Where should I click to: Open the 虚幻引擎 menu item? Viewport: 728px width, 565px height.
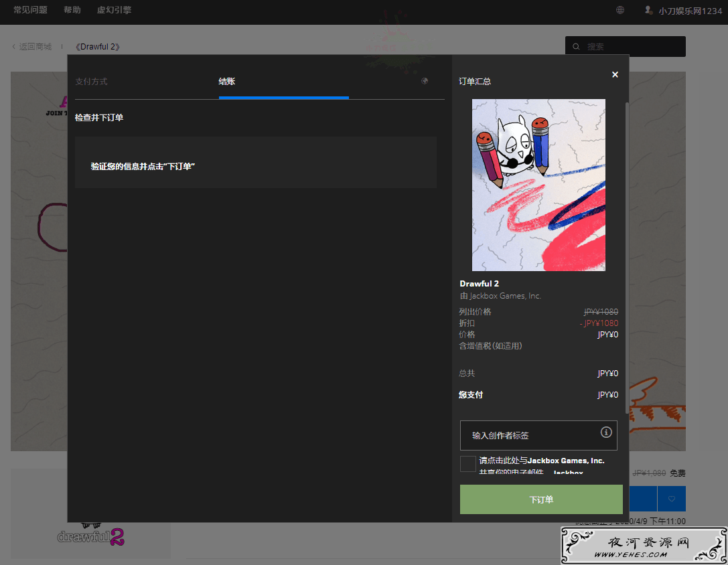[x=115, y=10]
